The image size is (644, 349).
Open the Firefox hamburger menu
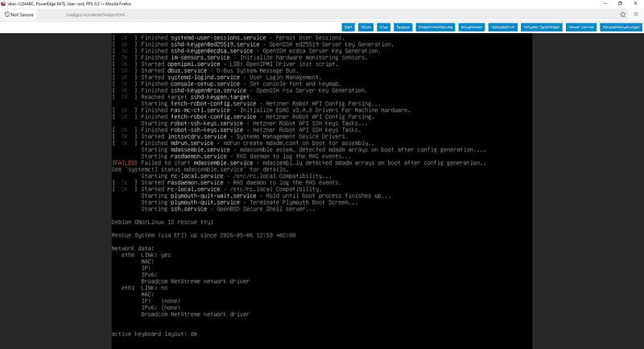click(x=636, y=15)
